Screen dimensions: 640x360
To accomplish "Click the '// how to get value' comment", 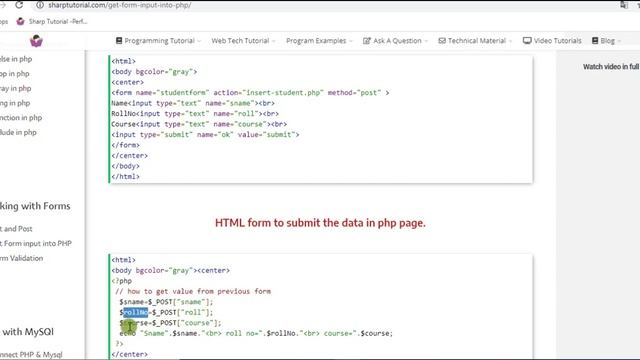I will click(193, 291).
